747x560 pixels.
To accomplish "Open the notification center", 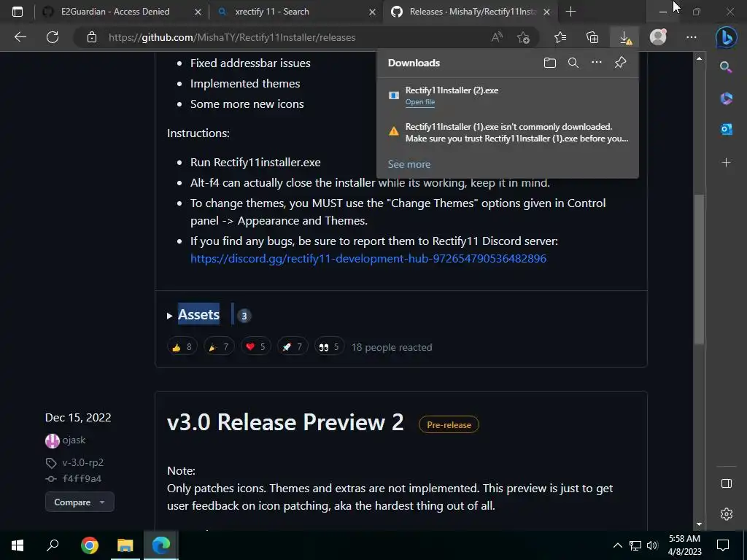I will 723,545.
